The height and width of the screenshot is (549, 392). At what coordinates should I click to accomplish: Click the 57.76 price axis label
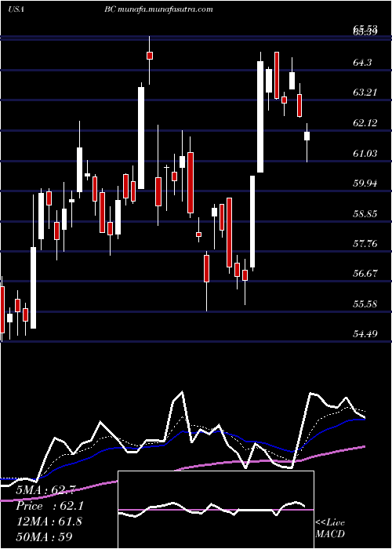(365, 243)
